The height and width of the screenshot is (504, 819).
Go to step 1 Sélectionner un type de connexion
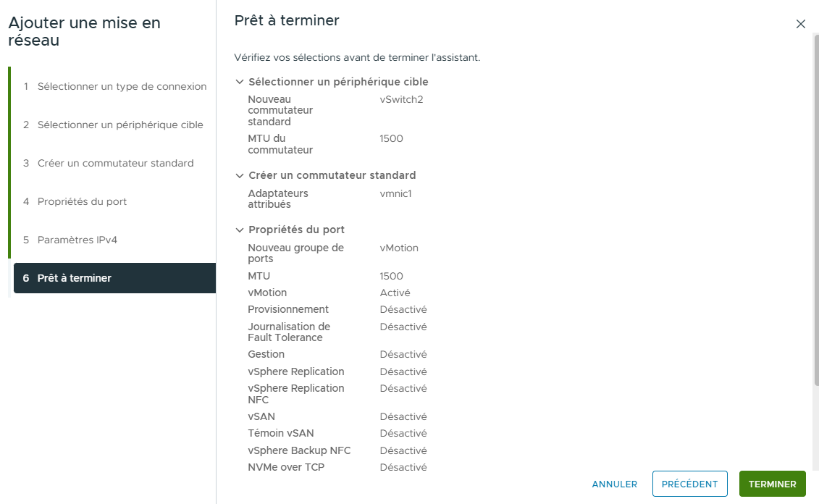tap(122, 85)
